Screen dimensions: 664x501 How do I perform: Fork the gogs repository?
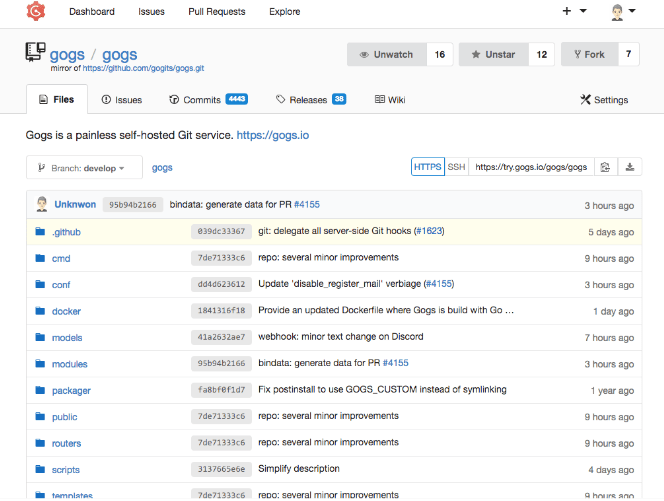tap(589, 54)
